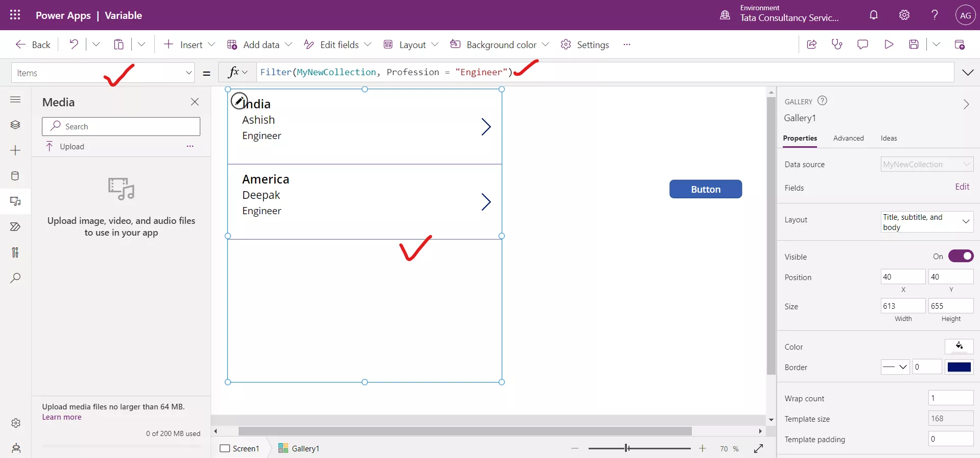The image size is (980, 458).
Task: Expand the save options dropdown
Action: (936, 44)
